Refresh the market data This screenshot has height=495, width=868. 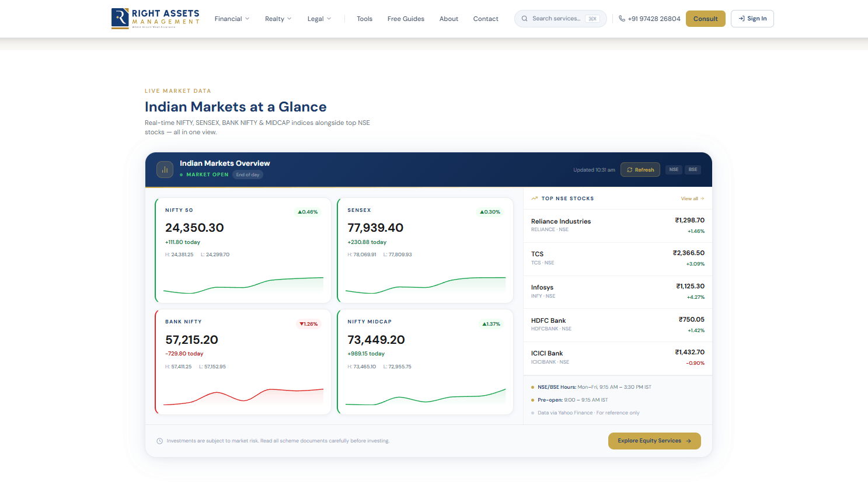pyautogui.click(x=640, y=169)
